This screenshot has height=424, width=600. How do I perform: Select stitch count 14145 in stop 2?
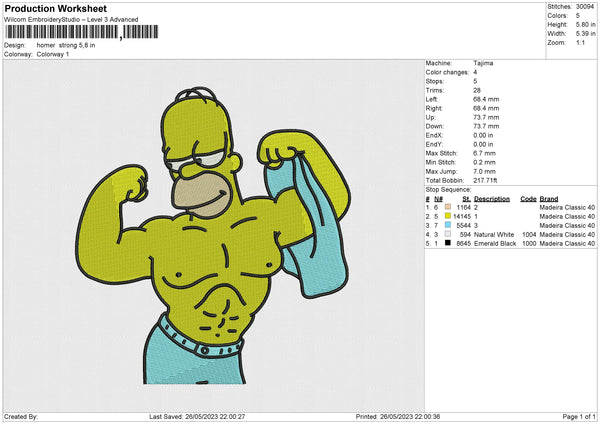(462, 217)
